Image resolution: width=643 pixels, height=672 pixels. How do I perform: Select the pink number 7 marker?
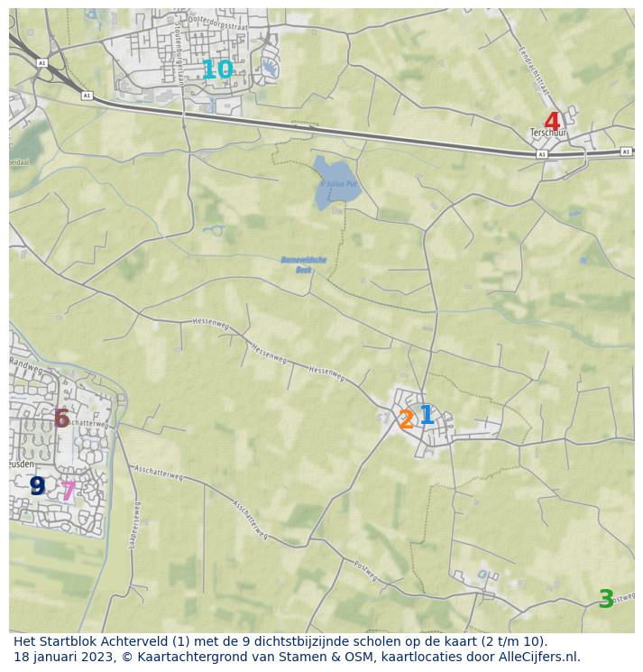pos(68,492)
